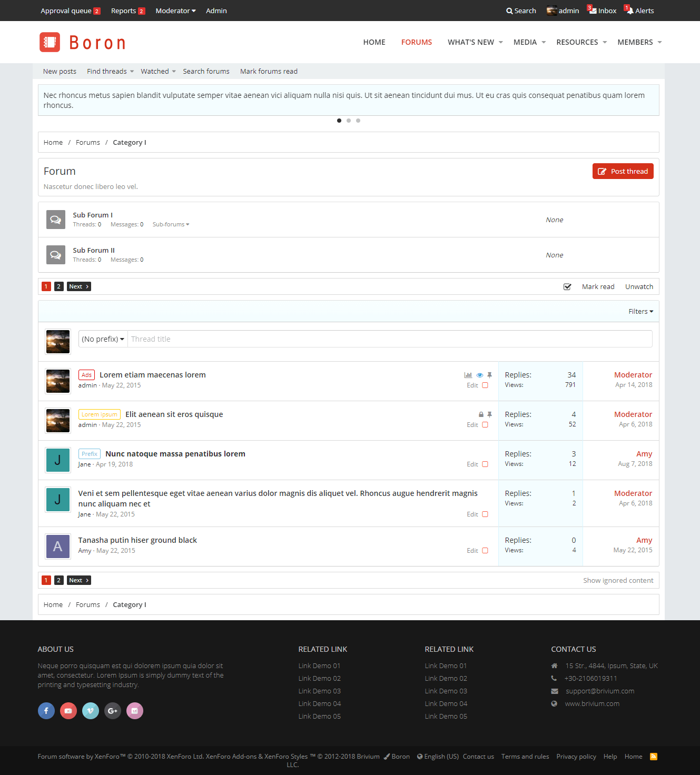Click the Sub Forum II chat bubble icon
The width and height of the screenshot is (700, 775).
point(56,255)
